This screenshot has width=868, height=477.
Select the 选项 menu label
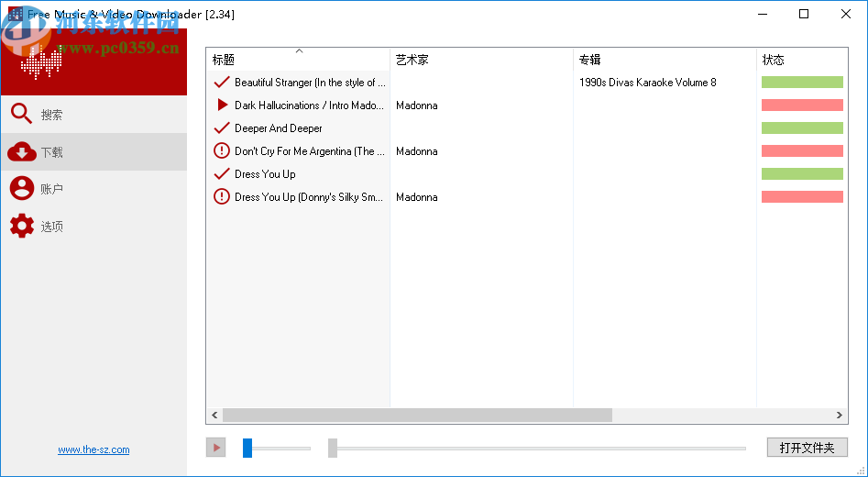[51, 227]
